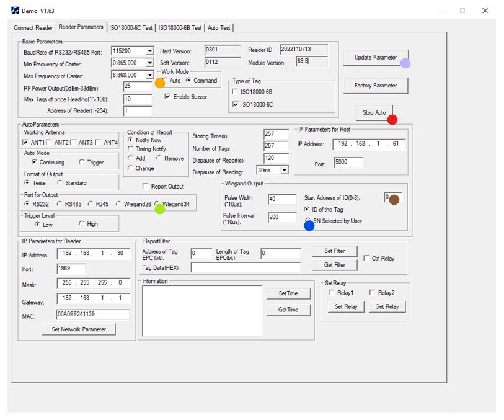Click the Factory Parameter button
The image size is (504, 420).
coord(376,86)
